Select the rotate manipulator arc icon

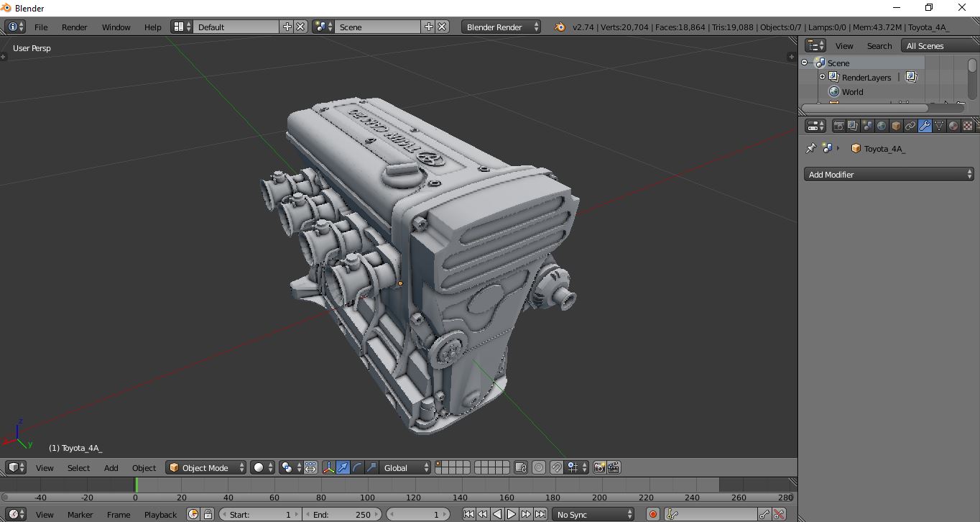(357, 467)
